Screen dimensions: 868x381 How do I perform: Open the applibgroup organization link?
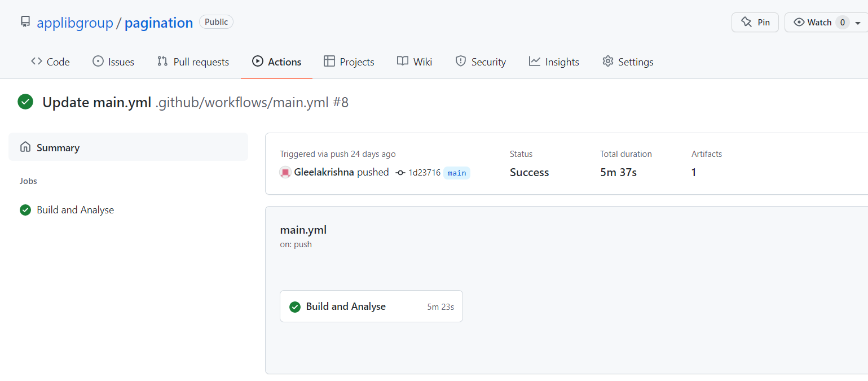point(75,23)
